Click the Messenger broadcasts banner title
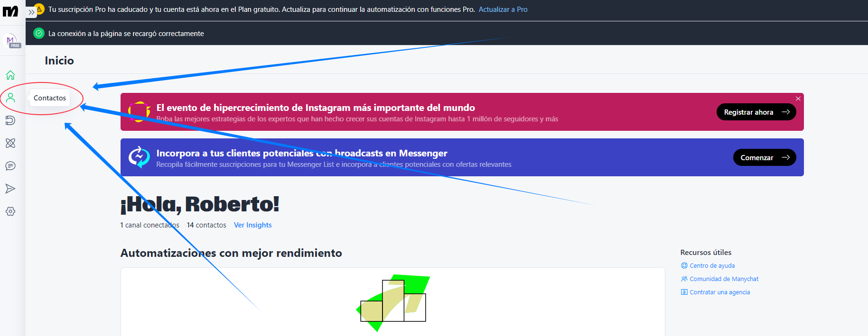Screen dimensions: 868x336 (x=302, y=153)
